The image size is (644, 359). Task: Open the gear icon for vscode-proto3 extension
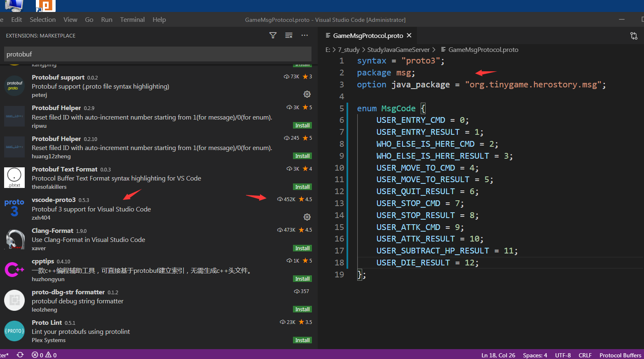pos(307,217)
